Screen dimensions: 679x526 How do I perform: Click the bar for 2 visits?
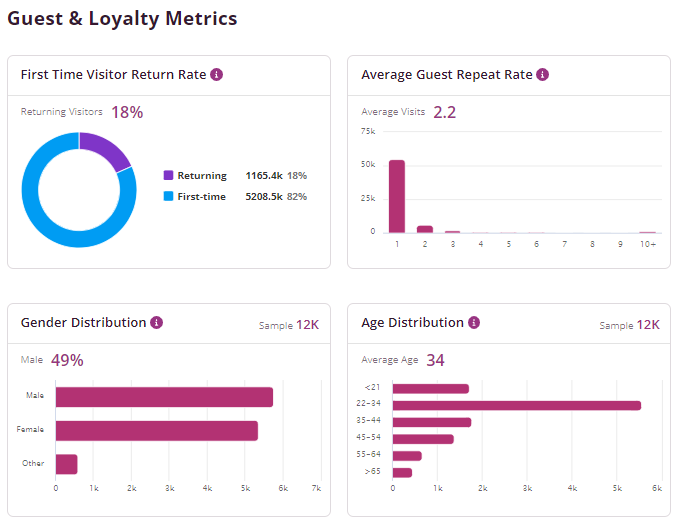[x=425, y=229]
